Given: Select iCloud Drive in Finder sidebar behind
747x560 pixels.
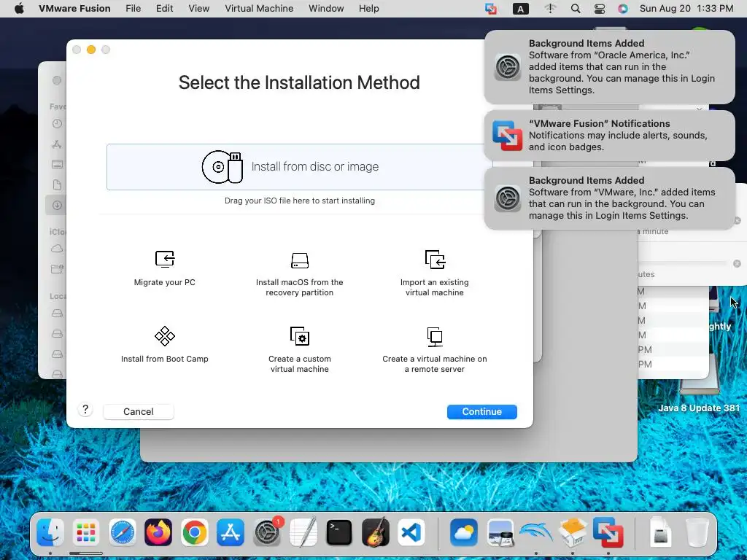Looking at the screenshot, I should click(57, 249).
